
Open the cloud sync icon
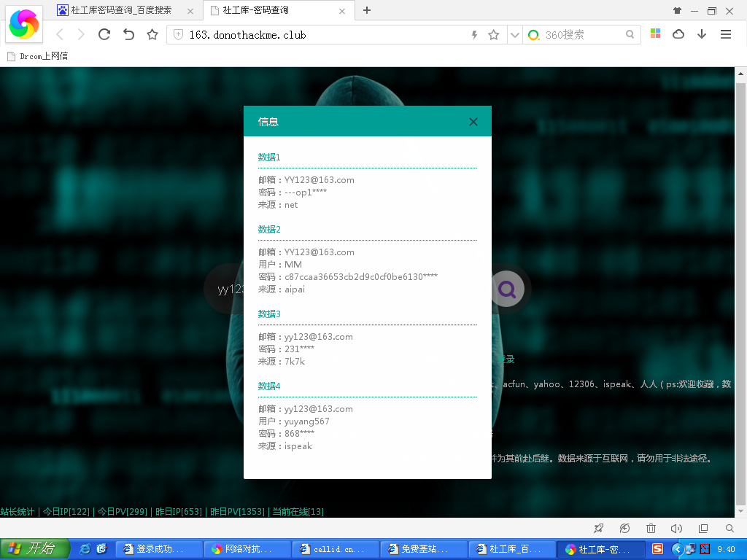pyautogui.click(x=678, y=34)
